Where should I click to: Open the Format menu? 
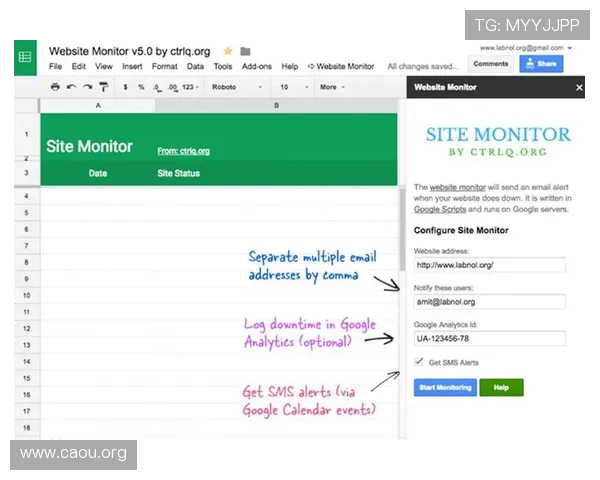coord(165,66)
